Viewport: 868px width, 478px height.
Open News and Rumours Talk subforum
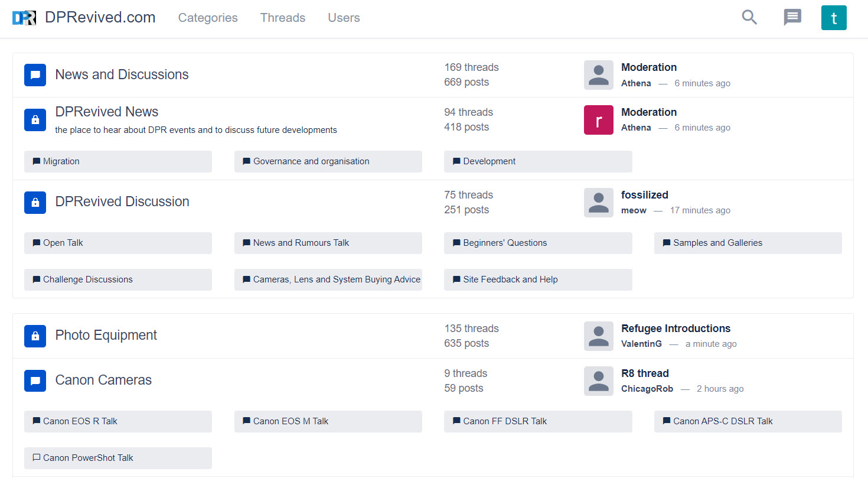(x=328, y=243)
